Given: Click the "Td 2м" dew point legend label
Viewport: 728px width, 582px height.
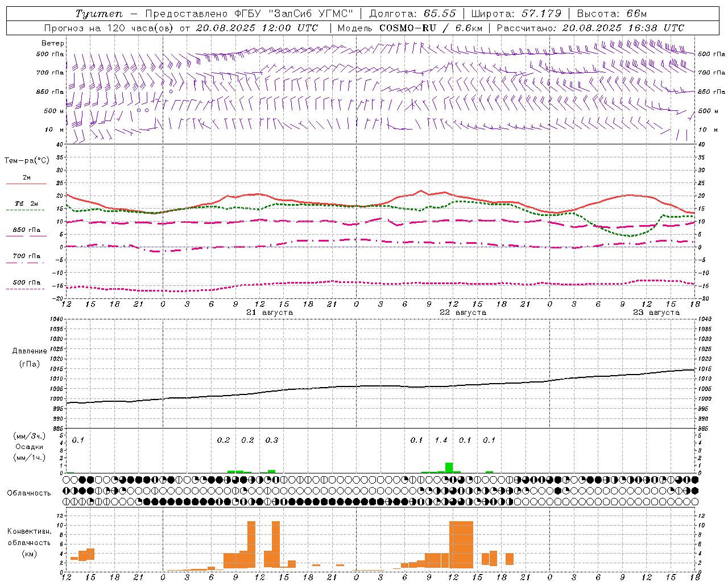Looking at the screenshot, I should coord(27,203).
